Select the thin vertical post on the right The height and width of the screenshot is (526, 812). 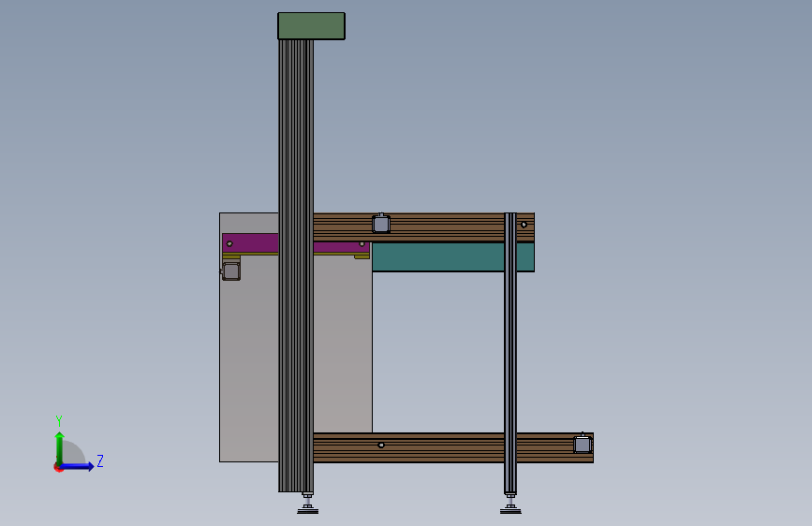click(x=510, y=353)
